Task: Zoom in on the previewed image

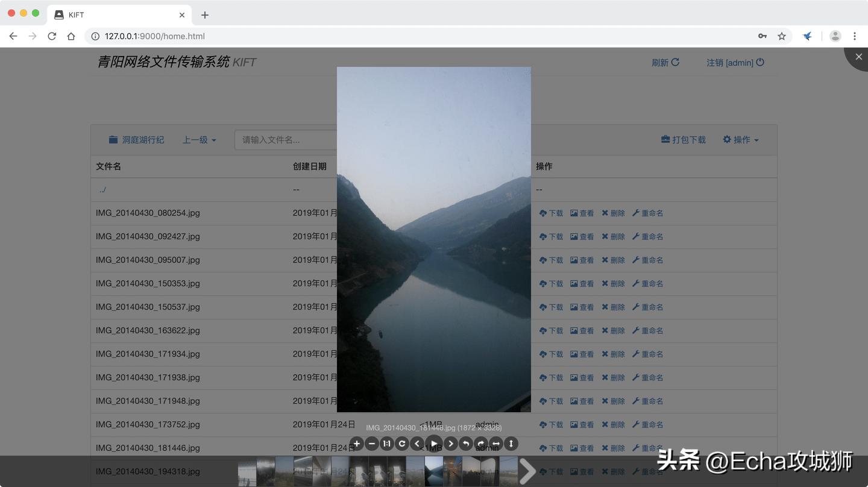Action: pos(356,443)
